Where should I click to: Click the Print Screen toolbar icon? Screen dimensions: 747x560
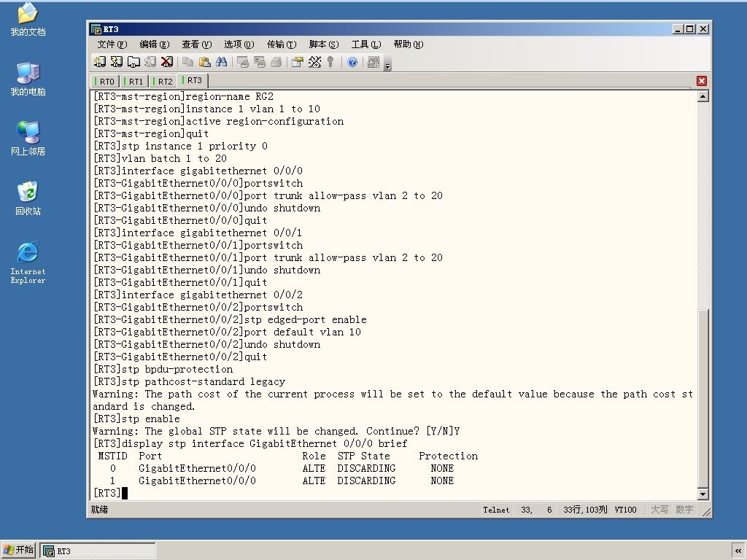pyautogui.click(x=243, y=62)
